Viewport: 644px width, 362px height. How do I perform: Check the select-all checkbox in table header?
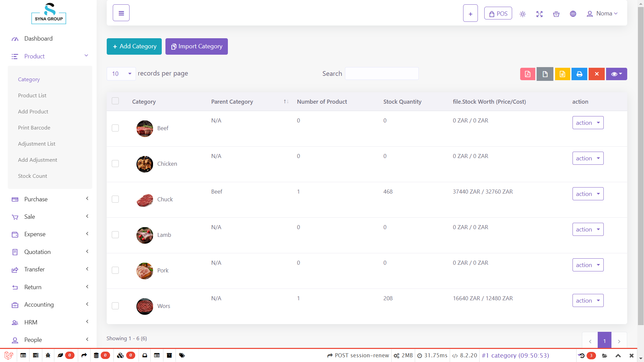click(x=115, y=101)
